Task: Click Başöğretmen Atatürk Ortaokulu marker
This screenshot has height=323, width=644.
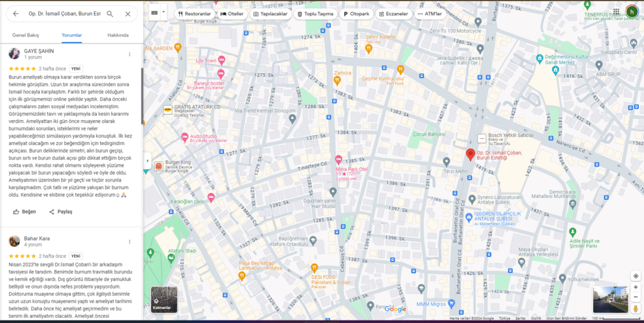Action: [313, 240]
